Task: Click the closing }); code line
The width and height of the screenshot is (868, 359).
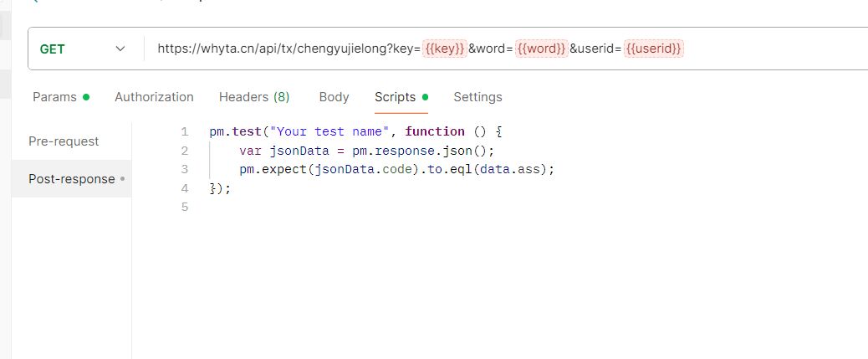Action: point(220,188)
